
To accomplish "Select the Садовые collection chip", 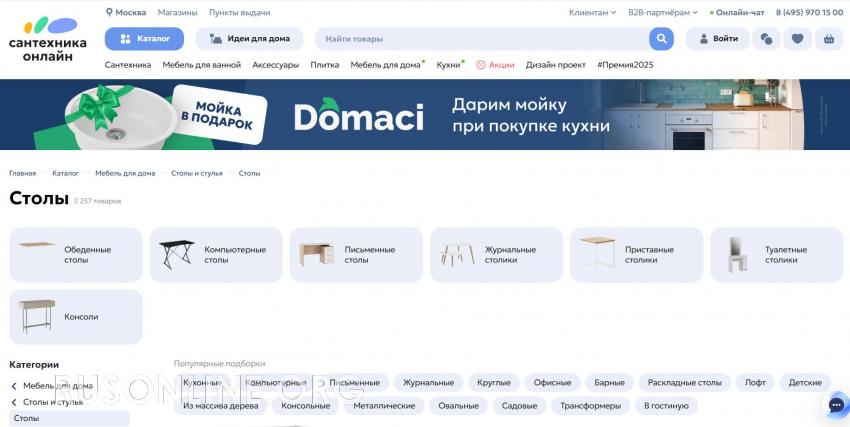I will coord(519,406).
